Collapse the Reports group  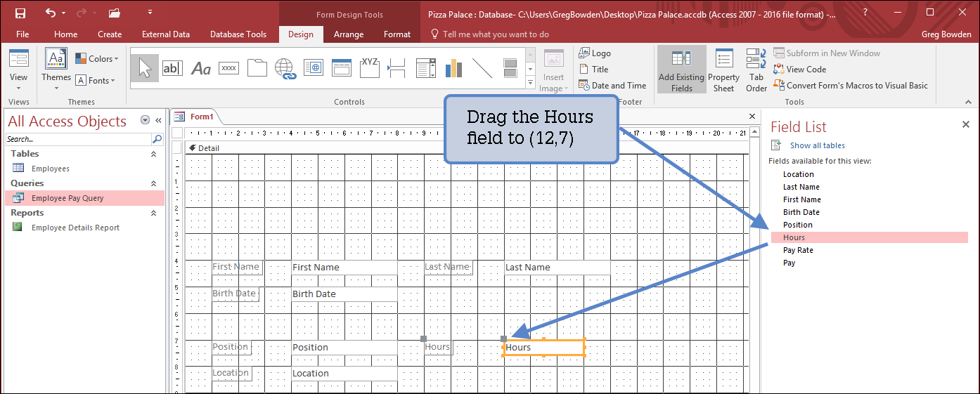pos(154,213)
